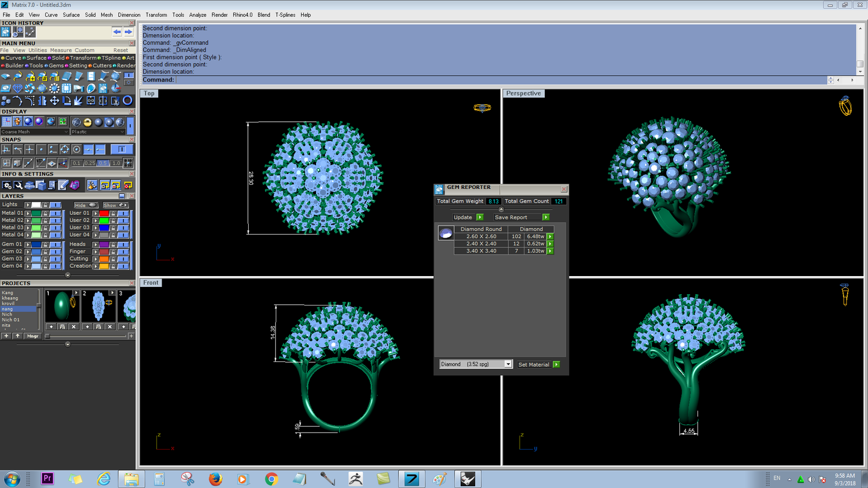The height and width of the screenshot is (488, 868).
Task: Collapse the Gem Reporter header arrow
Action: click(502, 209)
